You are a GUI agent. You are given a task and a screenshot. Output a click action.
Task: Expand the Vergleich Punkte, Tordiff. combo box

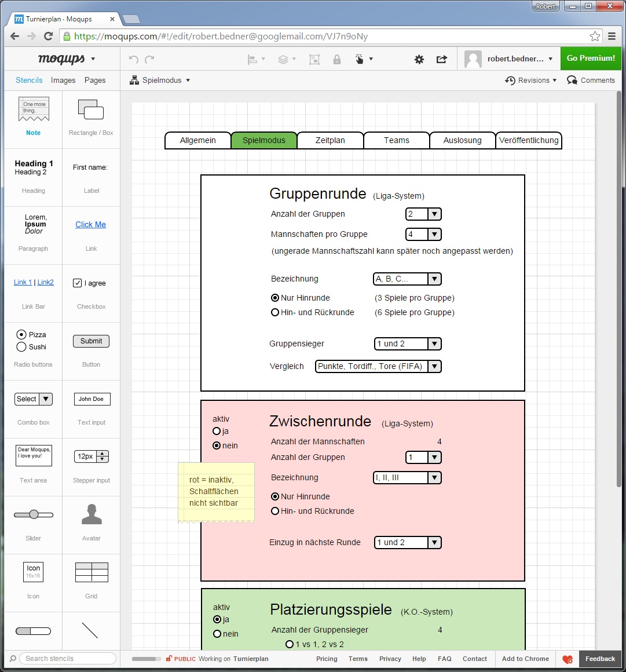(x=378, y=367)
